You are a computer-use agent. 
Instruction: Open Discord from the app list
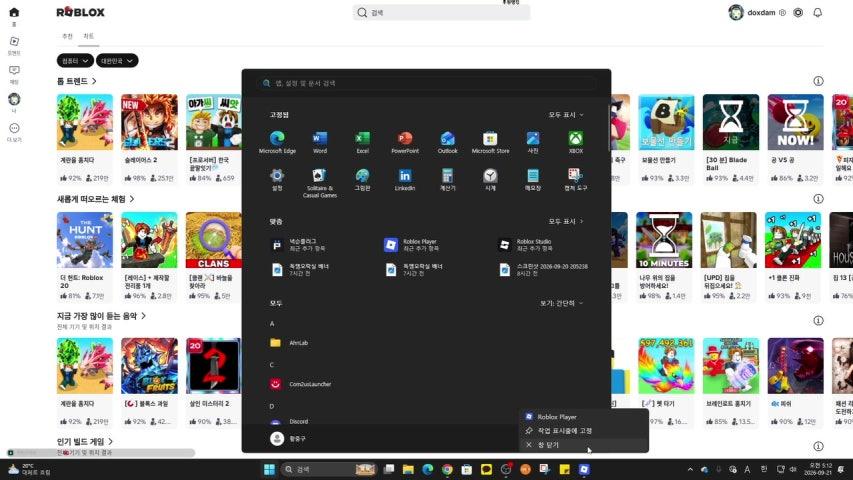290,421
